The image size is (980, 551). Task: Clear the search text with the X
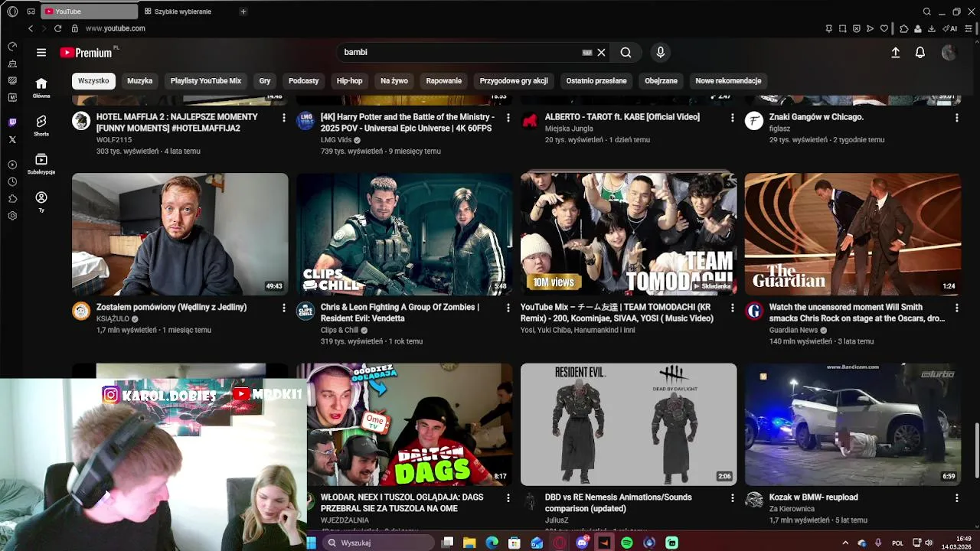coord(601,52)
